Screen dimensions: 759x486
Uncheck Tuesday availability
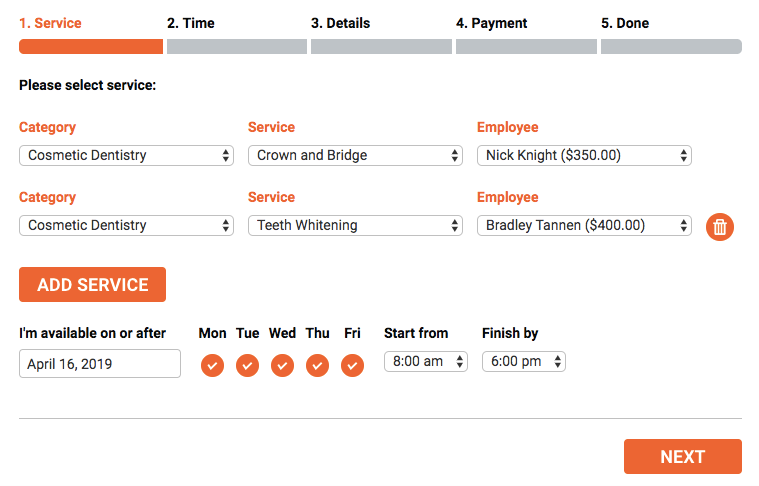[x=247, y=365]
